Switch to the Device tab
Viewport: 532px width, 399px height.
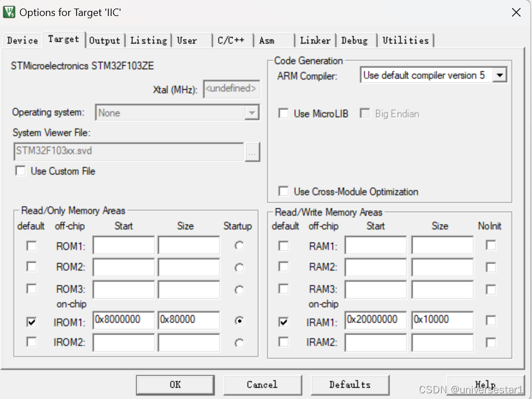click(22, 41)
